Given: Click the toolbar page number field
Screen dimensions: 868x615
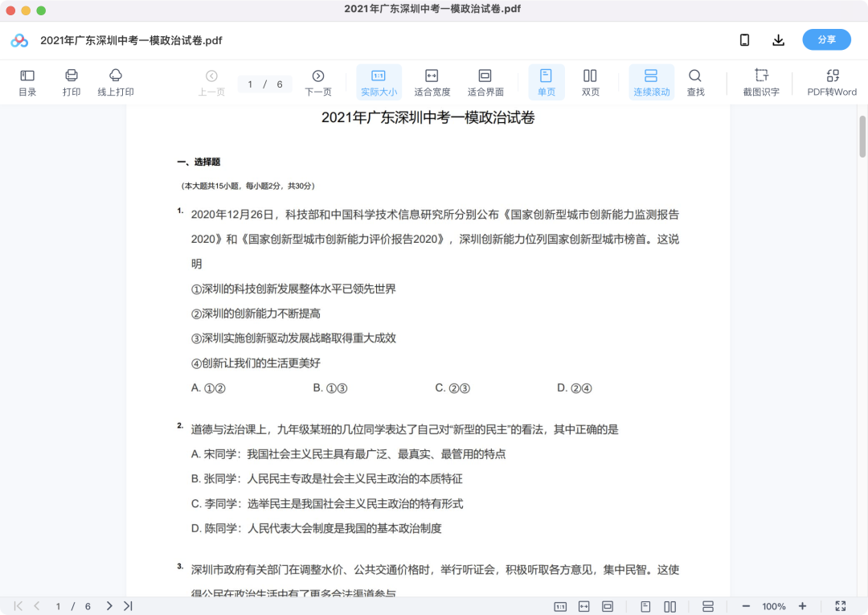Looking at the screenshot, I should [264, 84].
